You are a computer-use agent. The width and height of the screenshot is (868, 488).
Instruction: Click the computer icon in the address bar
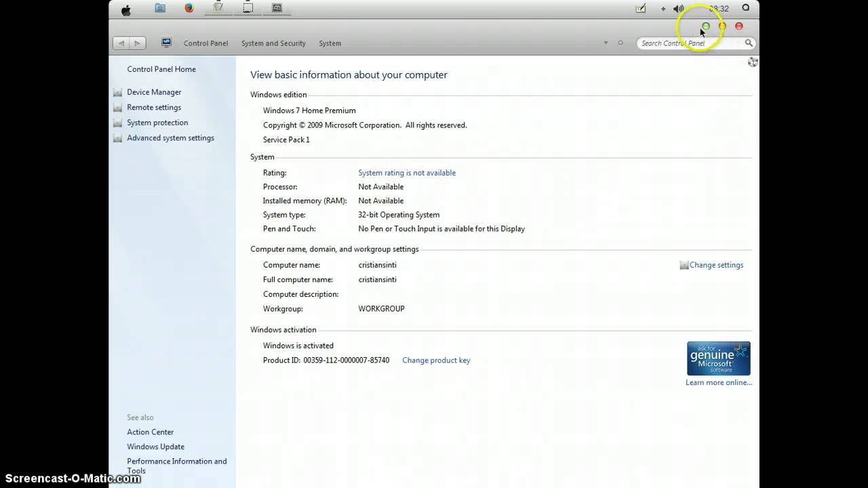click(166, 43)
